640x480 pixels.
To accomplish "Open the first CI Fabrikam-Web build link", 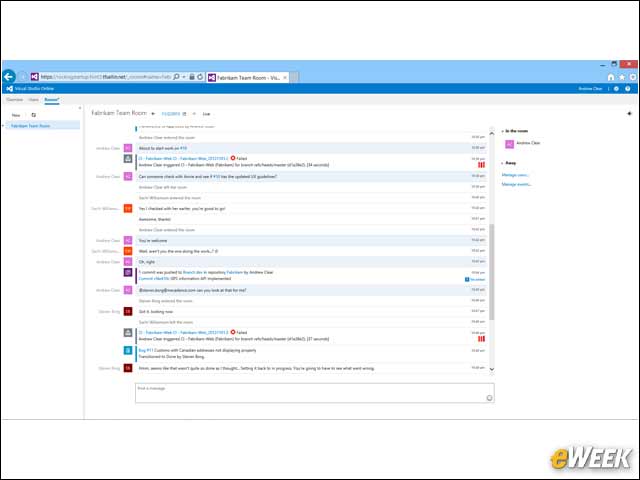I will click(183, 158).
